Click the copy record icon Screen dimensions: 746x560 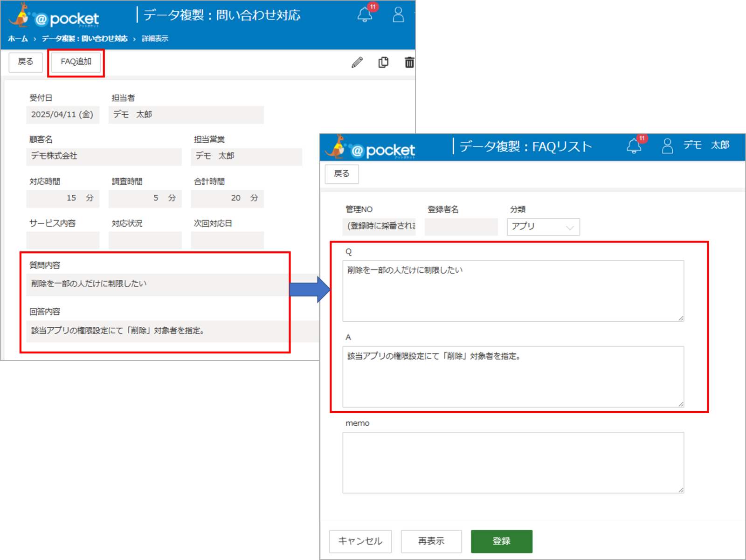383,62
